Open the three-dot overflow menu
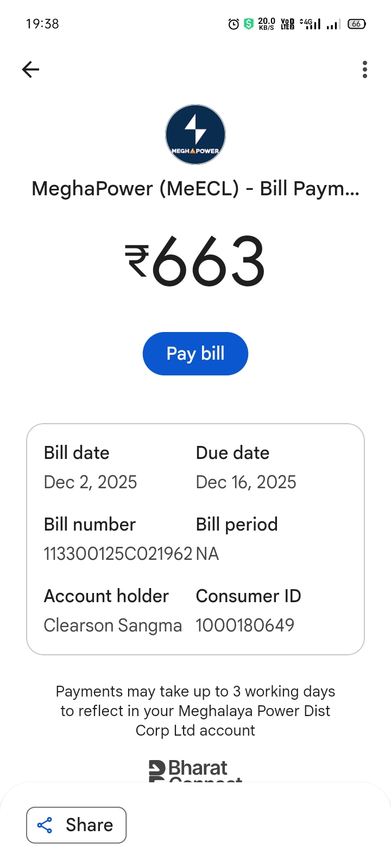 pyautogui.click(x=364, y=69)
